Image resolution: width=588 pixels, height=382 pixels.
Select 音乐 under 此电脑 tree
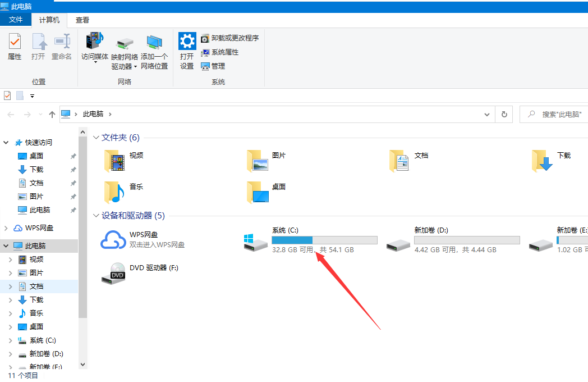point(36,313)
